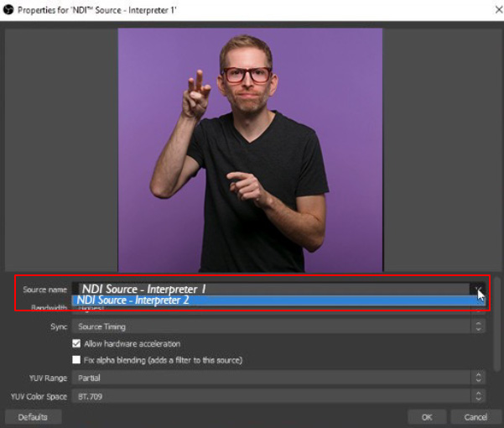504x428 pixels.
Task: Open the YUV Range dropdown
Action: click(x=278, y=378)
